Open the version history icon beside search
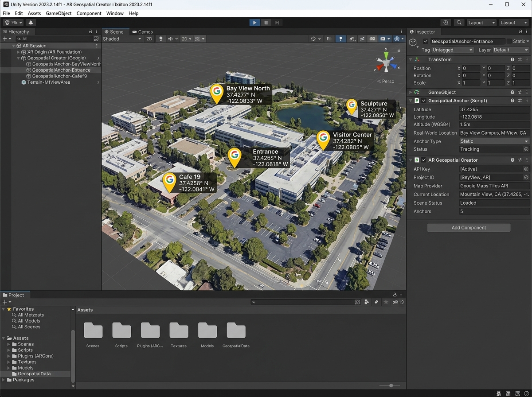Image resolution: width=532 pixels, height=397 pixels. (446, 23)
